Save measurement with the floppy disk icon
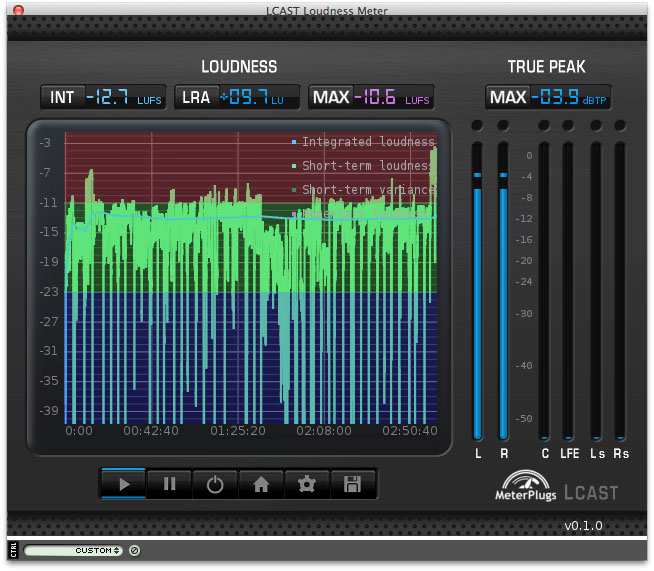654x571 pixels. click(x=352, y=484)
